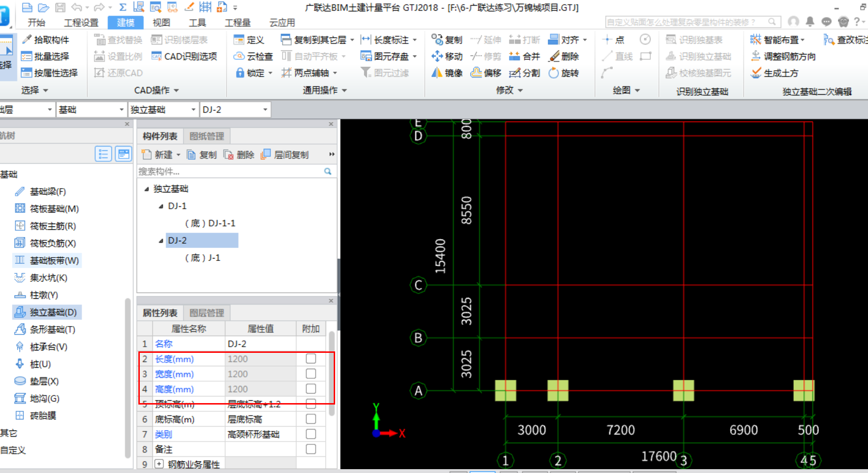Select (底) DJ-1-1 unit in component tree
The width and height of the screenshot is (868, 473).
click(210, 224)
